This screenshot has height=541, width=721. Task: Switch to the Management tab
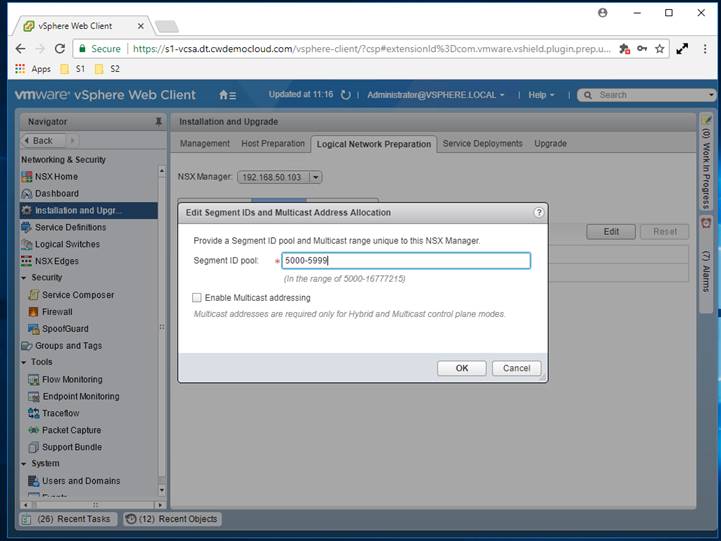click(205, 143)
